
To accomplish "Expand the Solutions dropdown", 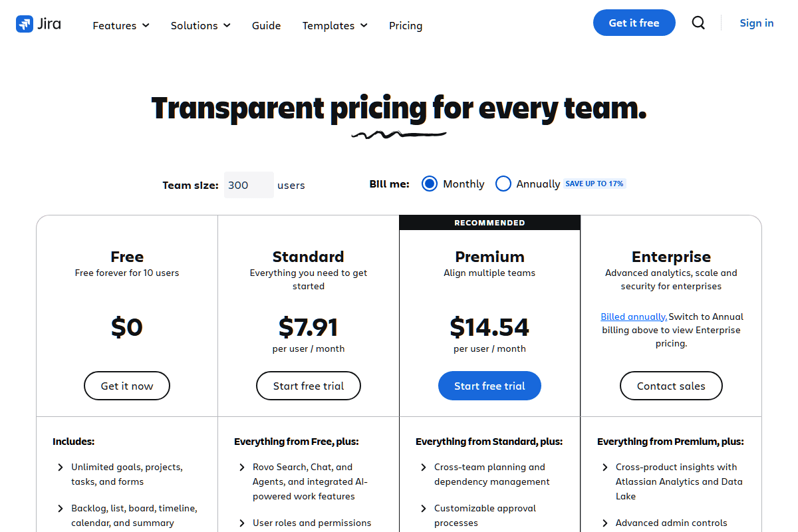I will [200, 25].
